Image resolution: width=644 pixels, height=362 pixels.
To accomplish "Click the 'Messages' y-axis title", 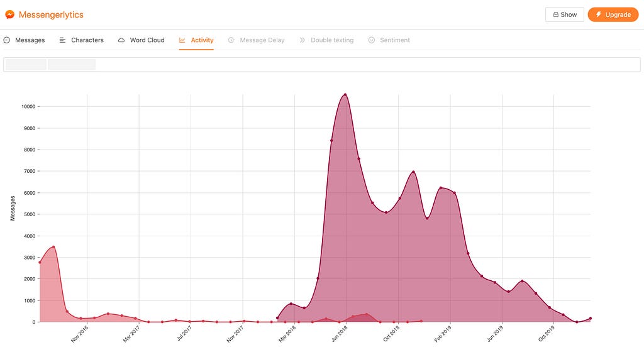I will pyautogui.click(x=13, y=209).
